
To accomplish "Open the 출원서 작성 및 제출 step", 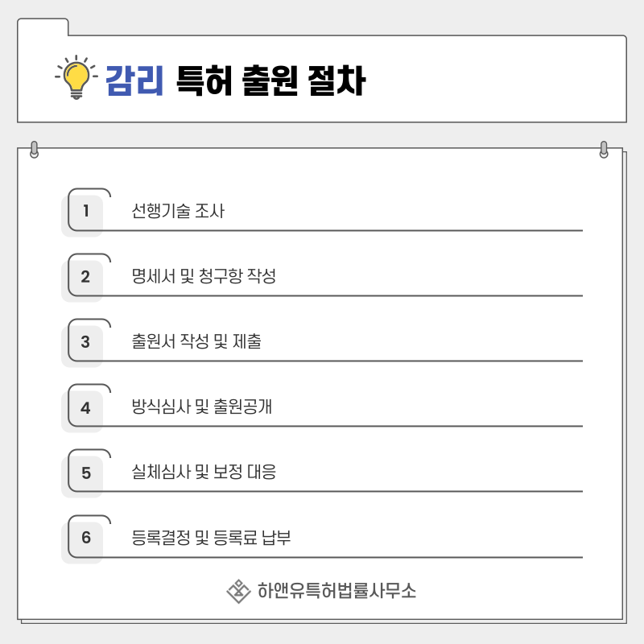I will pos(196,341).
